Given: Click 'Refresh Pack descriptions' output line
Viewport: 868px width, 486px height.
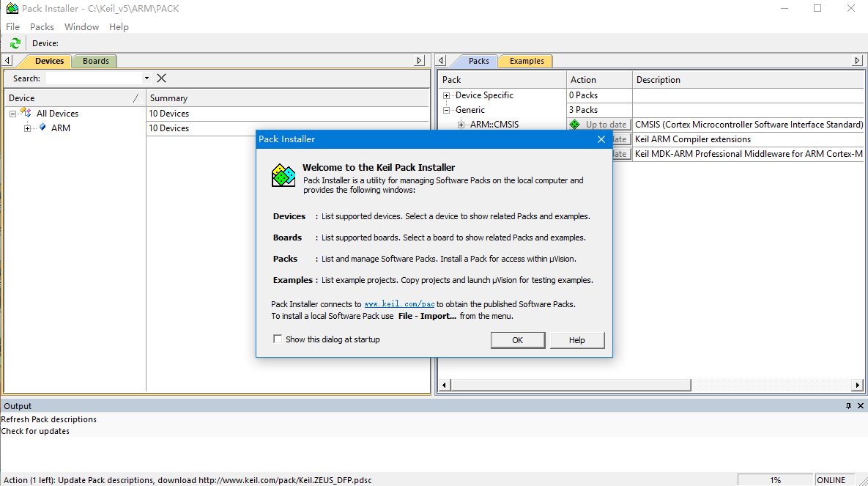Looking at the screenshot, I should pyautogui.click(x=49, y=419).
